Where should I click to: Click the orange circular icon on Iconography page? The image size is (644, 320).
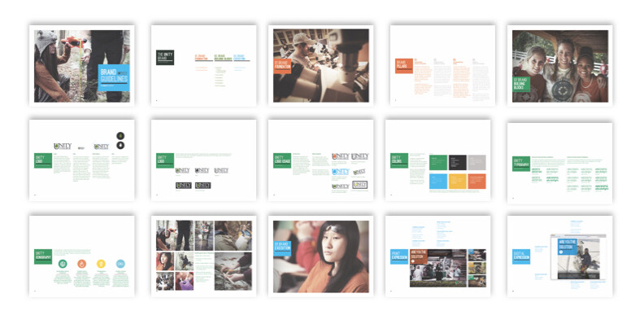(x=82, y=264)
